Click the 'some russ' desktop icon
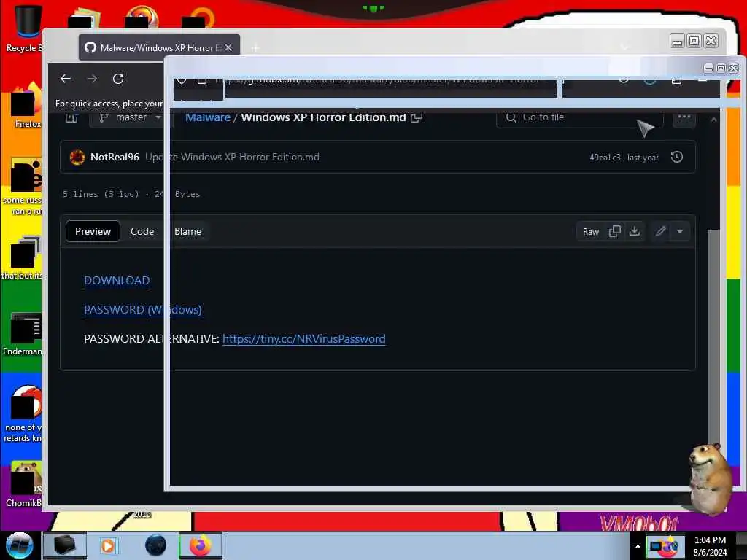Screen dimensions: 747x560 pyautogui.click(x=24, y=187)
